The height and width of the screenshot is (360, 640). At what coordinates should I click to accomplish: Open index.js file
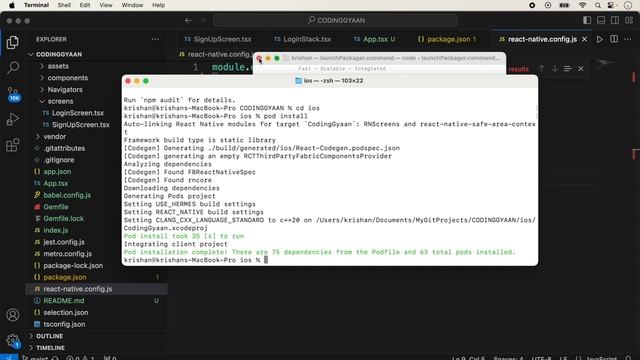coord(56,230)
